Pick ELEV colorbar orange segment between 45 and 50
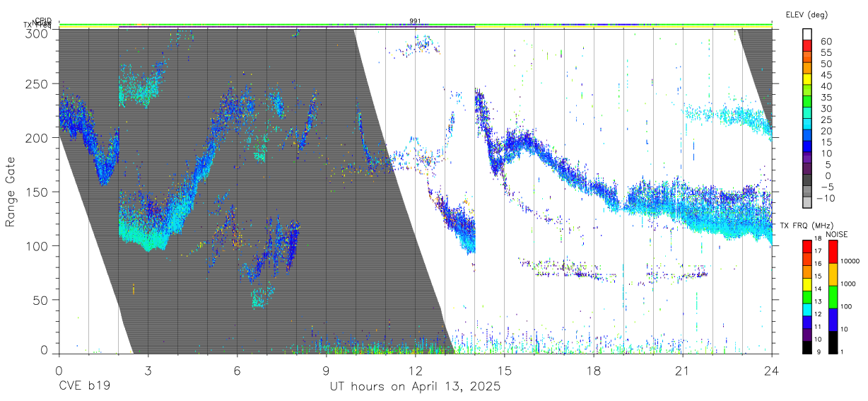Image resolution: width=868 pixels, height=401 pixels. [807, 69]
